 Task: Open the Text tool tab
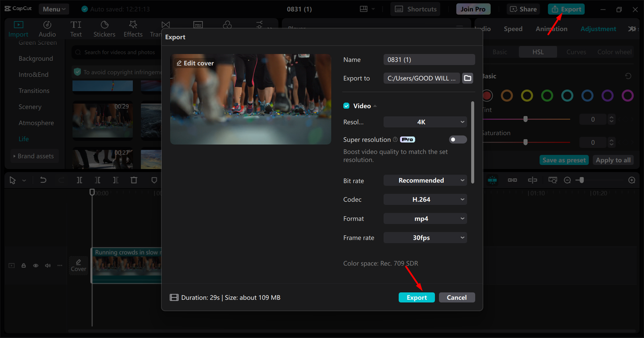pyautogui.click(x=76, y=29)
